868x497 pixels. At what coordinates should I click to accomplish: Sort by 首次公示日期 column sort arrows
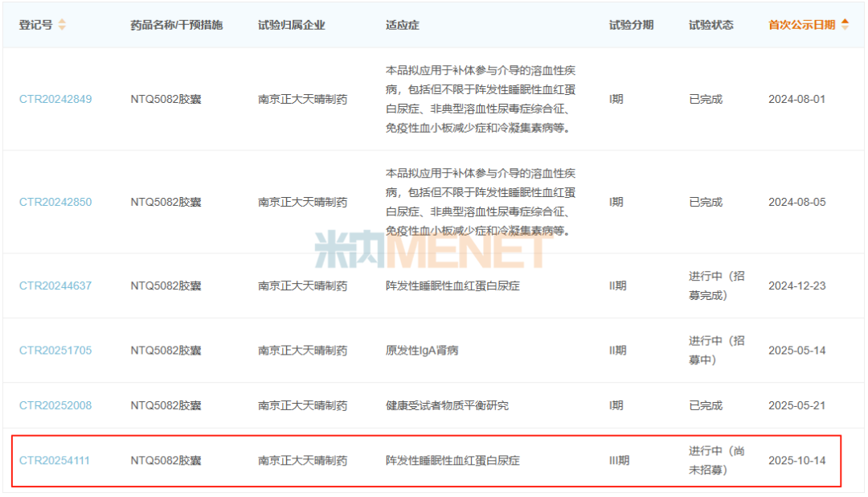[x=845, y=24]
